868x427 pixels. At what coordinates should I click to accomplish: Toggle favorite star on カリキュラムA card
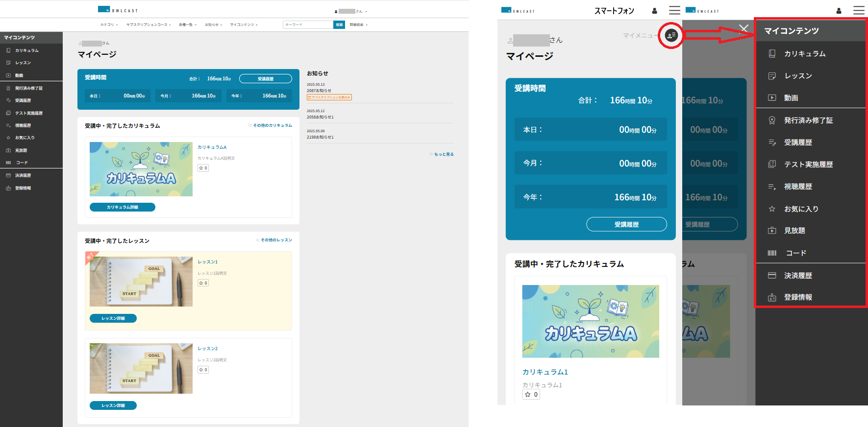tap(203, 168)
